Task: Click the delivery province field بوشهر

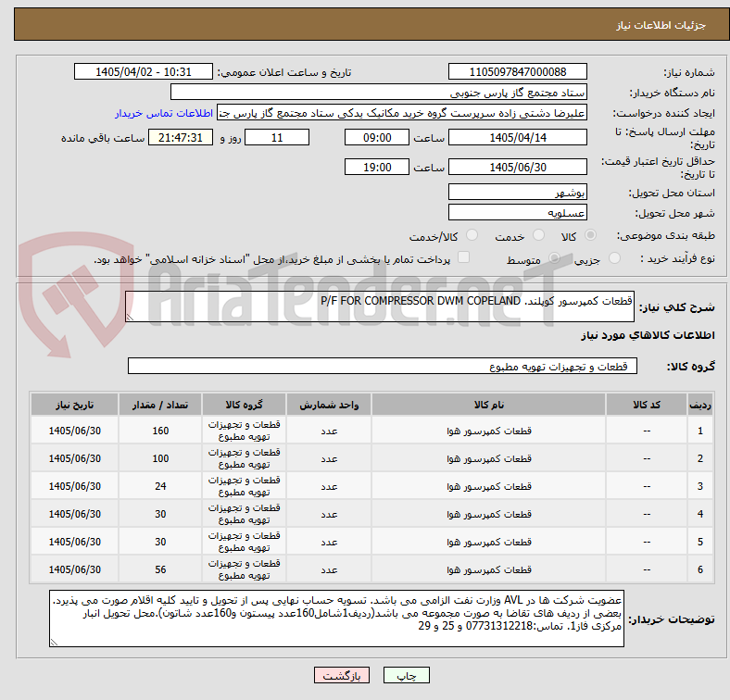Action: [x=517, y=193]
